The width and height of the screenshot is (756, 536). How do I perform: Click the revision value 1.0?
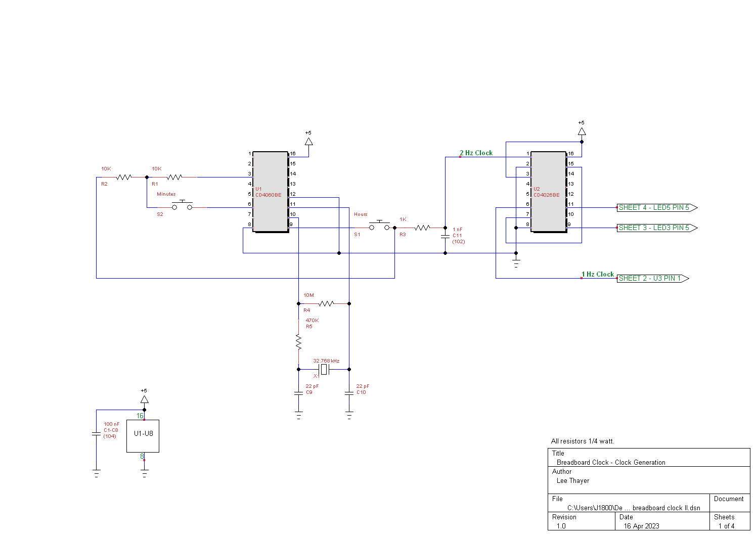(561, 526)
